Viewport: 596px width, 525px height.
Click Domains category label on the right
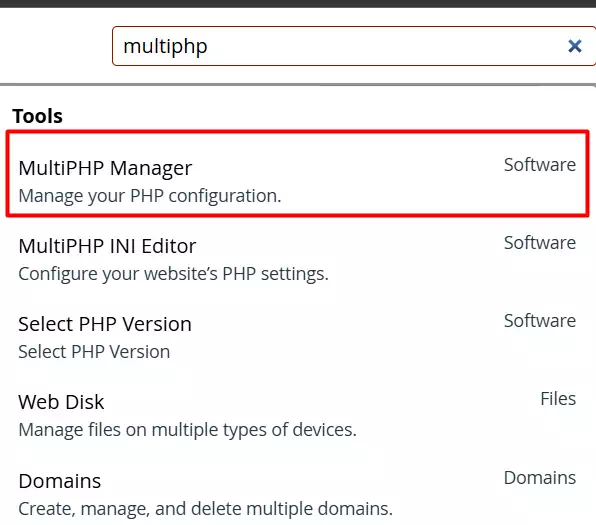point(540,477)
